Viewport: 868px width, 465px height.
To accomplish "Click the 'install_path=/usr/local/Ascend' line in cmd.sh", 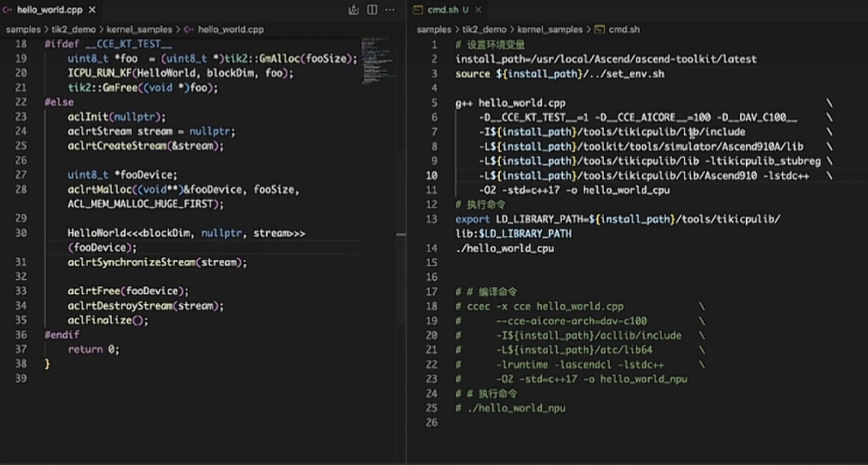I will [x=606, y=59].
